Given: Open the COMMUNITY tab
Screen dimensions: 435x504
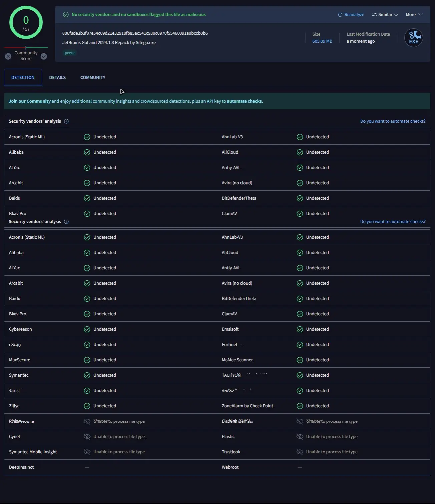Looking at the screenshot, I should 93,77.
